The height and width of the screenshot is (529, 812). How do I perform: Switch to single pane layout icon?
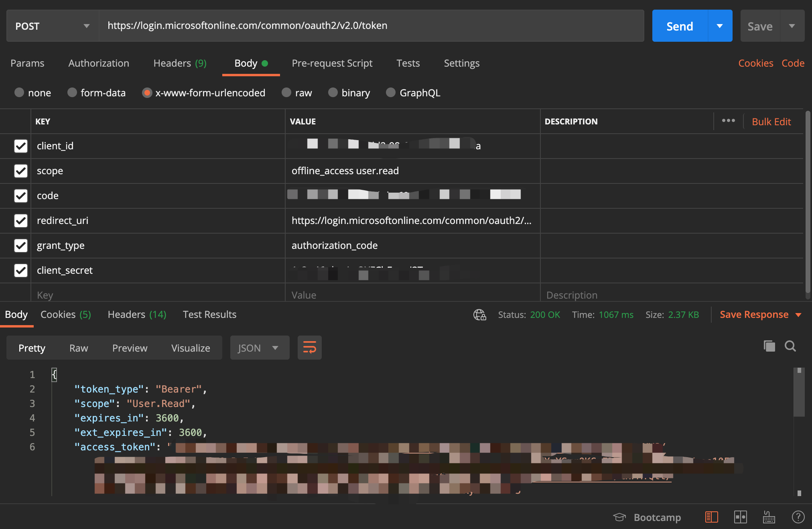pyautogui.click(x=711, y=517)
